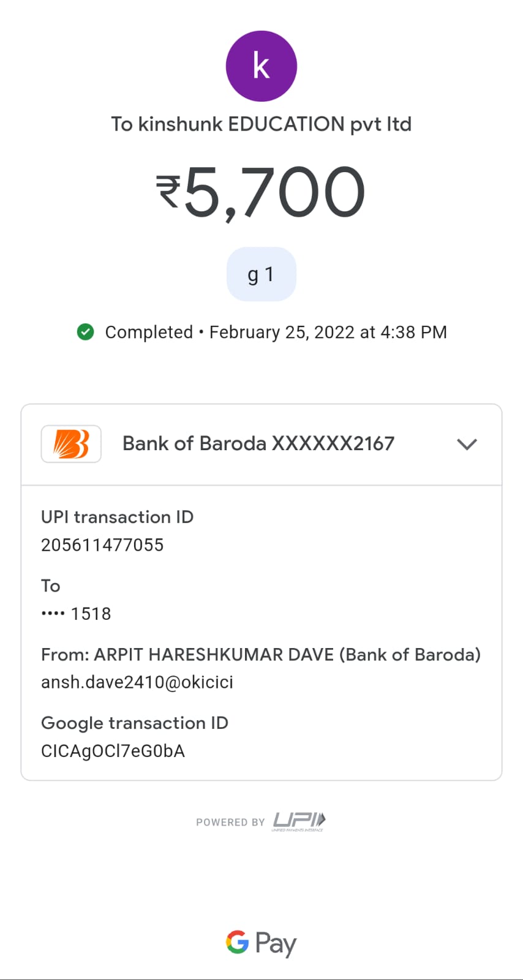523x980 pixels.
Task: Click recipient account ending 1518
Action: (x=77, y=614)
